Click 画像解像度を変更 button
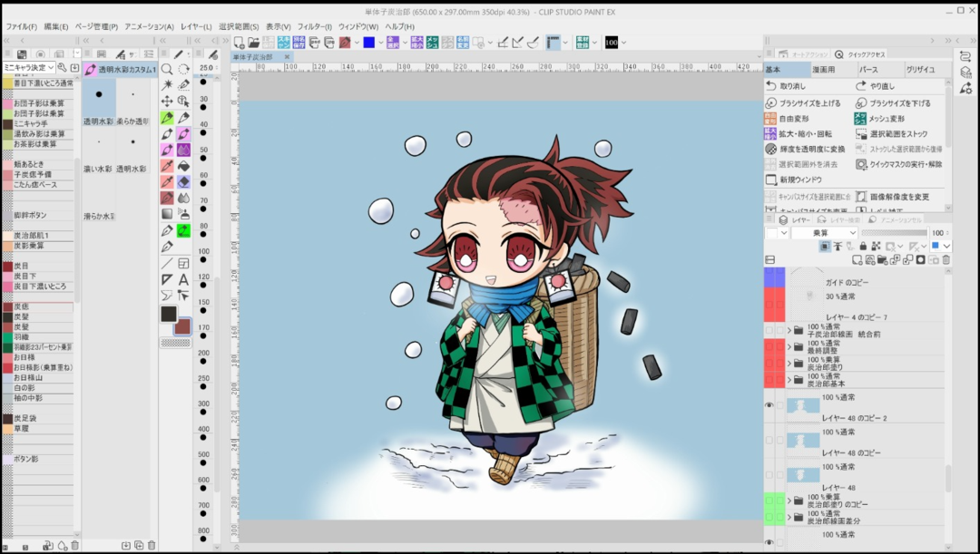This screenshot has height=554, width=980. 893,197
